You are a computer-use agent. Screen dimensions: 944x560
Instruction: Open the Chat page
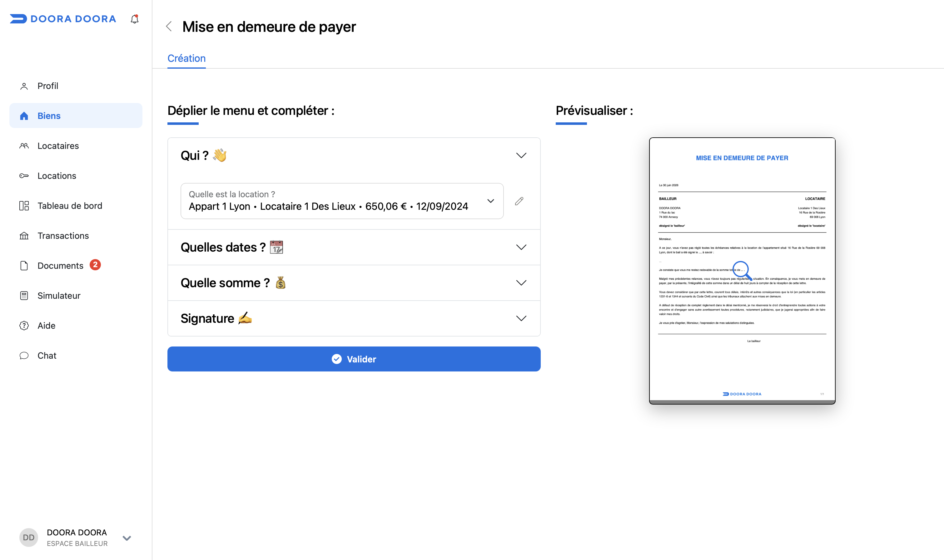tap(76, 356)
